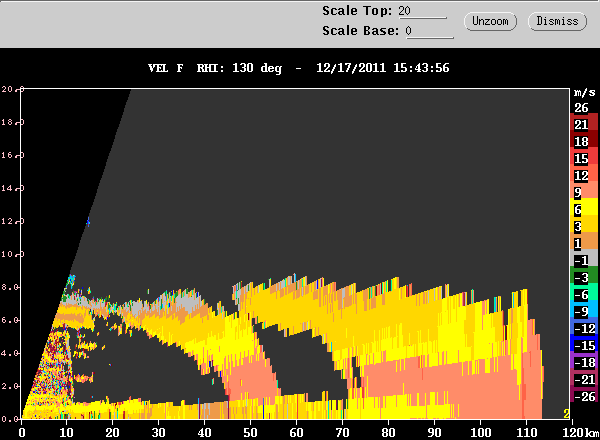Click the -15 m/s blue legend color

585,345
